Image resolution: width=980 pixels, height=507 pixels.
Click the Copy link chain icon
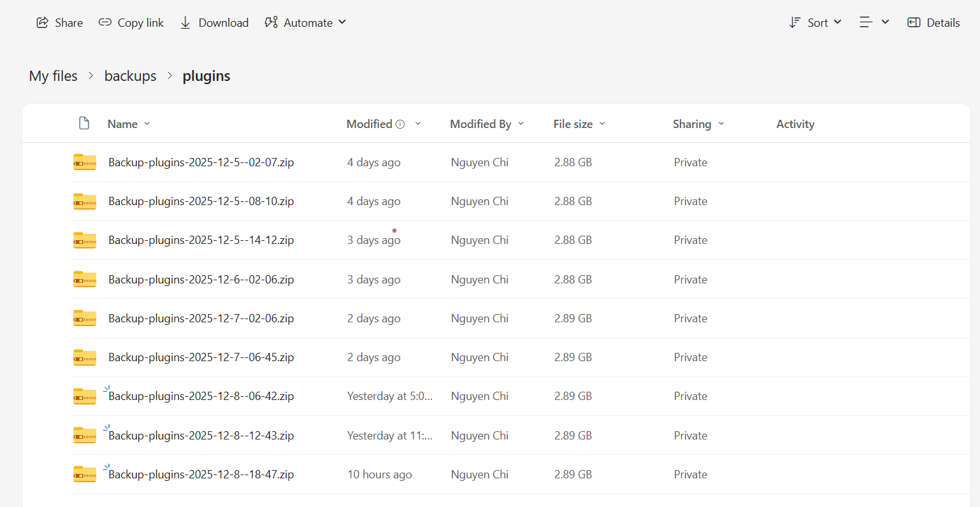click(105, 23)
